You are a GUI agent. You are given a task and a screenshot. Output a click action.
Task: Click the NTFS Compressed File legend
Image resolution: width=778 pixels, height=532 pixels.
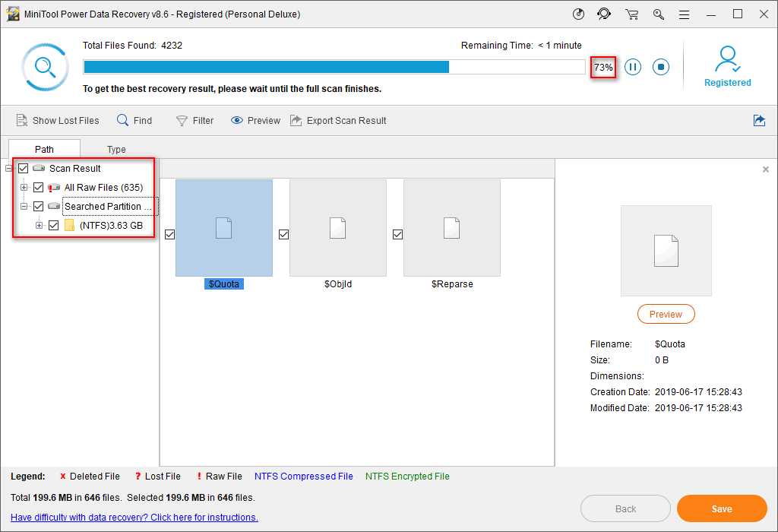pos(304,476)
